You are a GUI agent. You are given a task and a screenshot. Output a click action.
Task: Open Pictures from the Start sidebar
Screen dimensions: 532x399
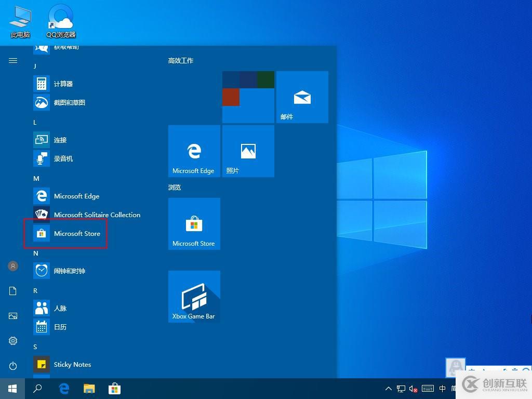click(13, 316)
